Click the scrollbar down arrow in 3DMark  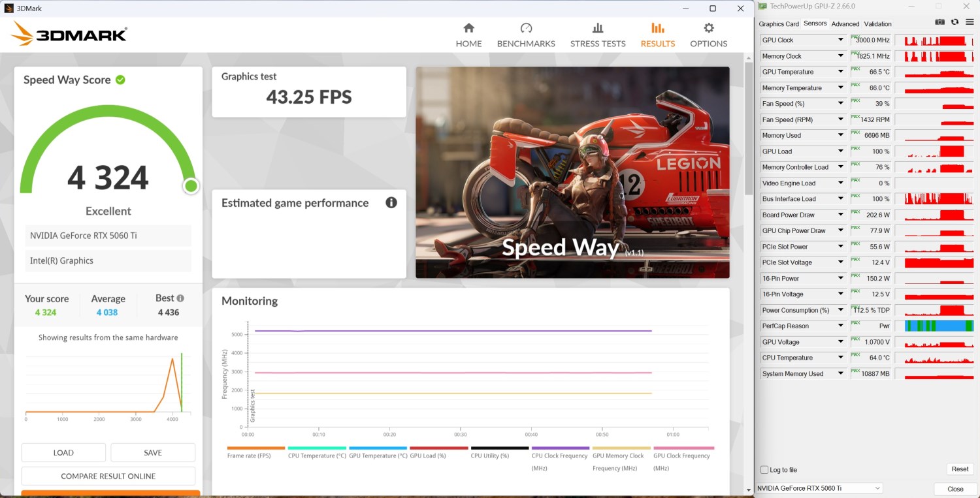749,490
